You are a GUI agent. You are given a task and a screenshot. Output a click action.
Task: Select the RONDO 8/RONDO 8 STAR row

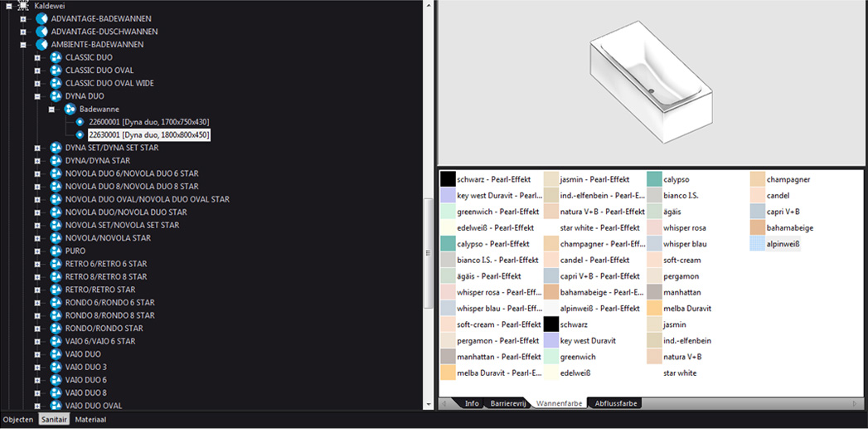[x=109, y=315]
